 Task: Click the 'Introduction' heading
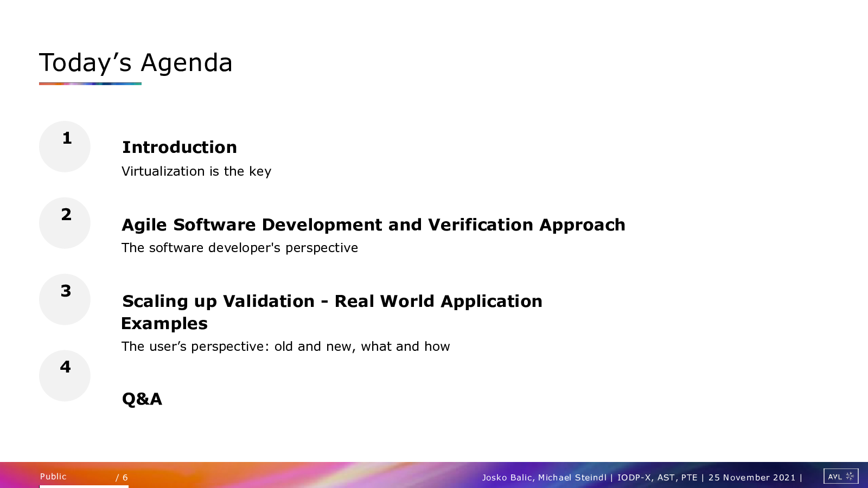180,147
